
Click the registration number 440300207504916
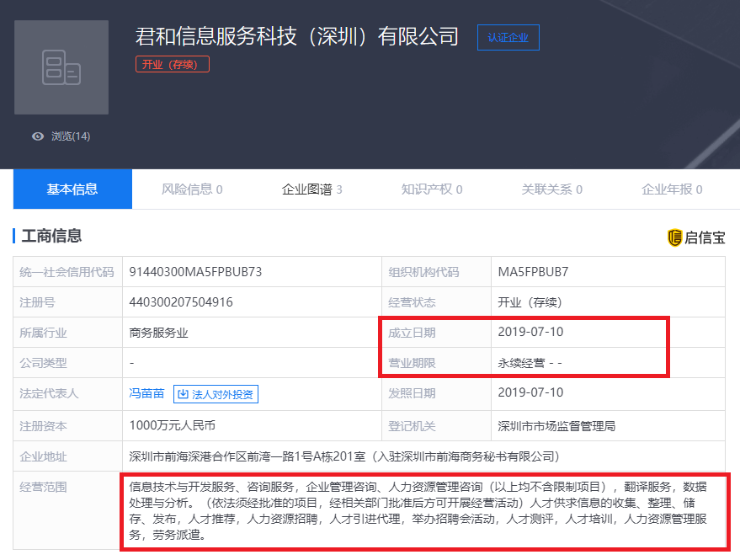(181, 302)
